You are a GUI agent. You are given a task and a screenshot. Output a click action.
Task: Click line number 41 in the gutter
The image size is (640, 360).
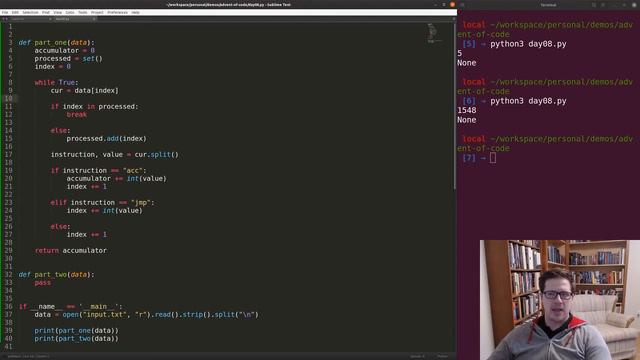point(8,347)
